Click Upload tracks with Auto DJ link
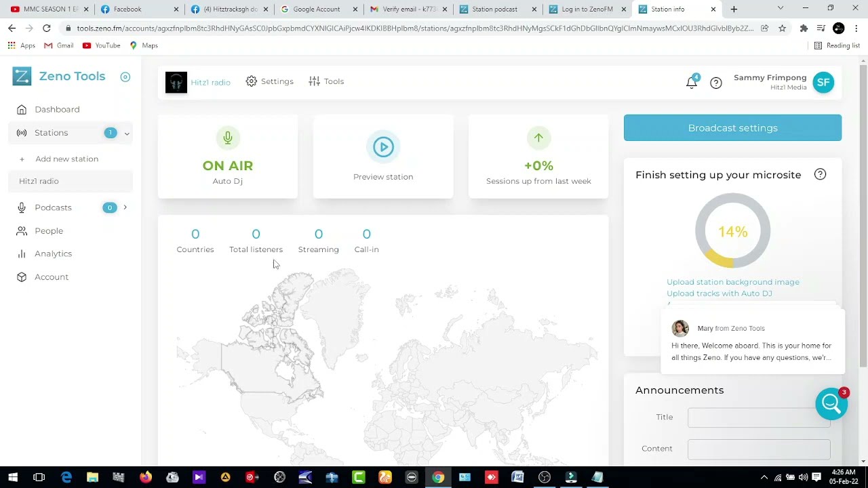This screenshot has height=488, width=868. [719, 293]
